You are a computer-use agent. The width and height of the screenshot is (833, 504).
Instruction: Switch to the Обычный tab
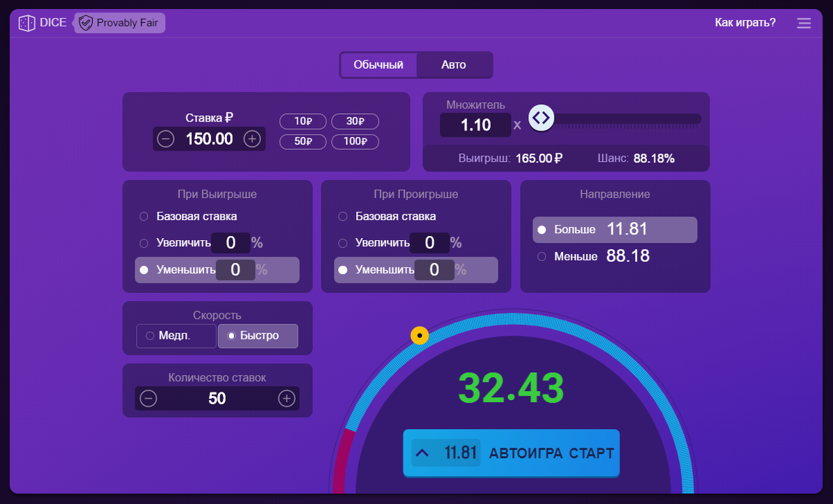(x=378, y=65)
